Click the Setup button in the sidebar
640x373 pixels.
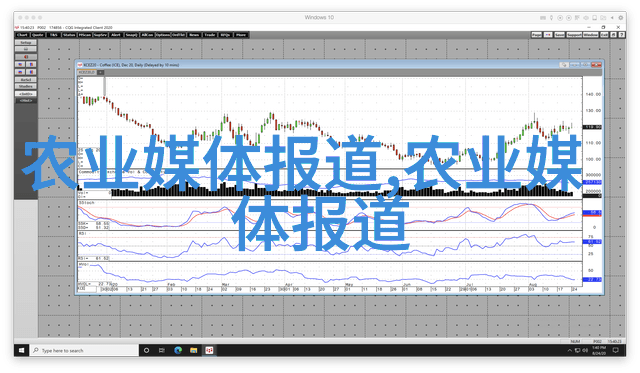click(26, 42)
